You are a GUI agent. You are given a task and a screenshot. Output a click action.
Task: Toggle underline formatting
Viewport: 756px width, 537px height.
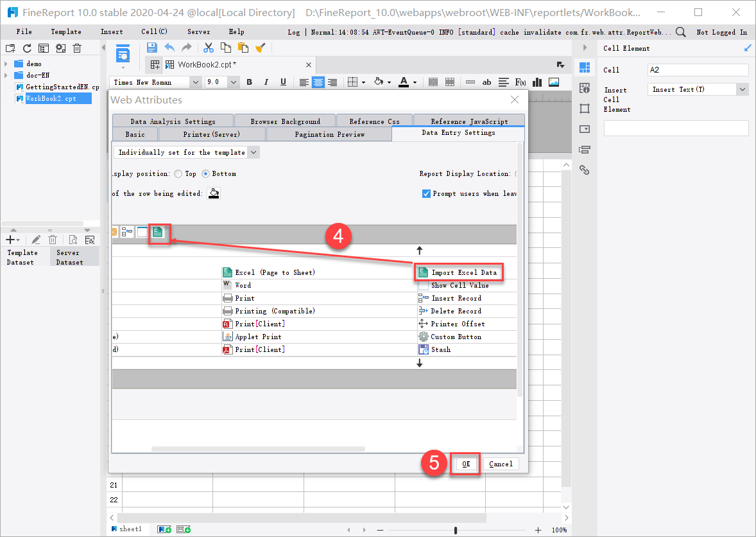coord(283,82)
